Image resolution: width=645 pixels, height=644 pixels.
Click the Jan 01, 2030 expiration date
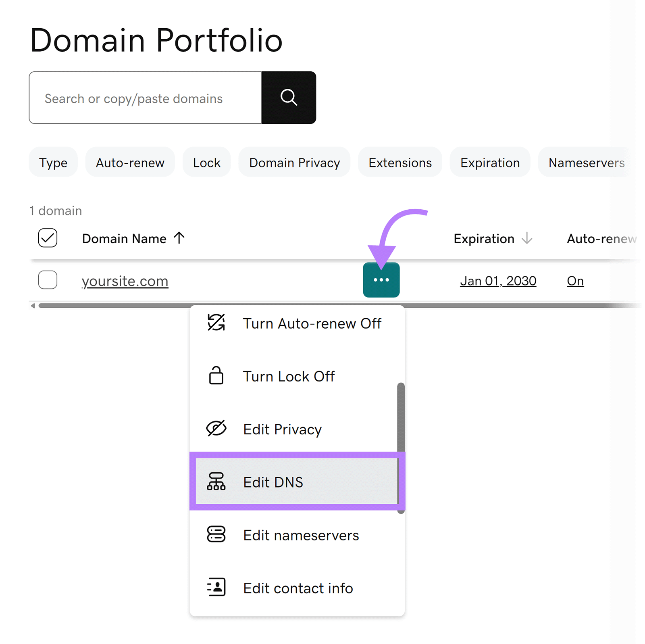coord(498,281)
